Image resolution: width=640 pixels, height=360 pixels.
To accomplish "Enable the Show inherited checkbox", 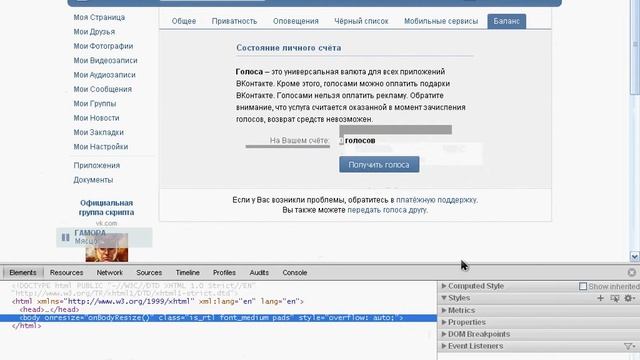I will pyautogui.click(x=583, y=287).
